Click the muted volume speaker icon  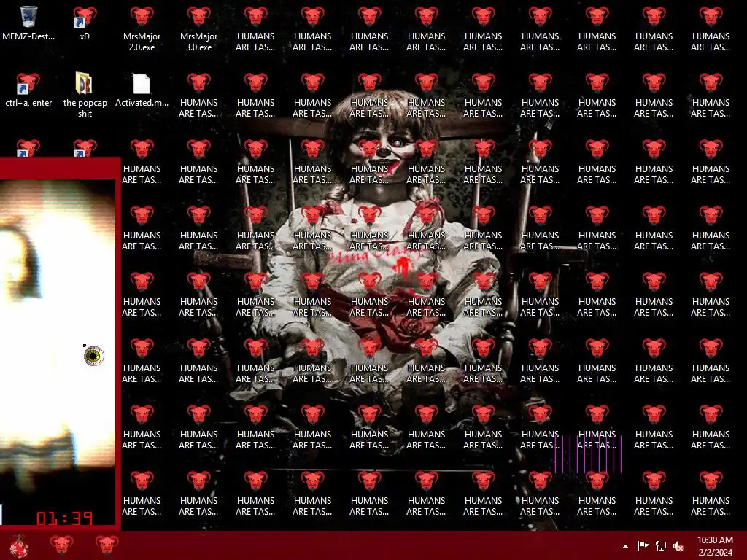(x=678, y=546)
